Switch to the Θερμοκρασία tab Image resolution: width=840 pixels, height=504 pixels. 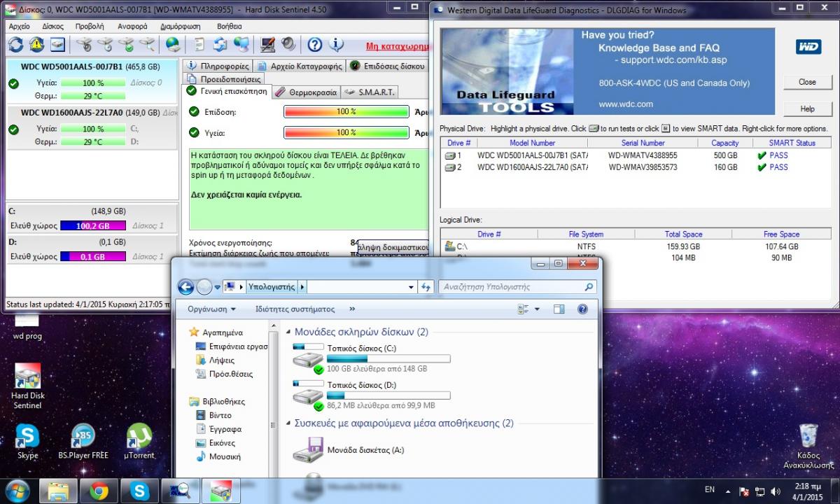pos(305,92)
